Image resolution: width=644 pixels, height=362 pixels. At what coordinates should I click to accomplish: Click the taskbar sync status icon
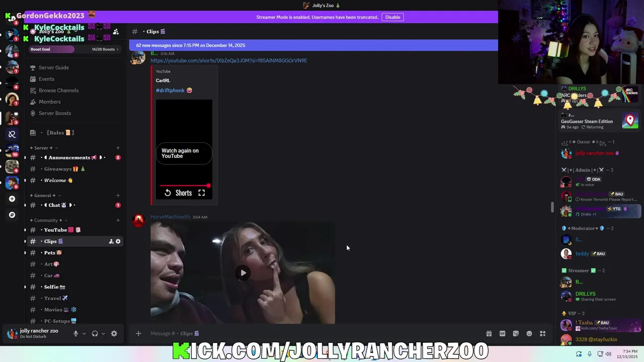(579, 354)
